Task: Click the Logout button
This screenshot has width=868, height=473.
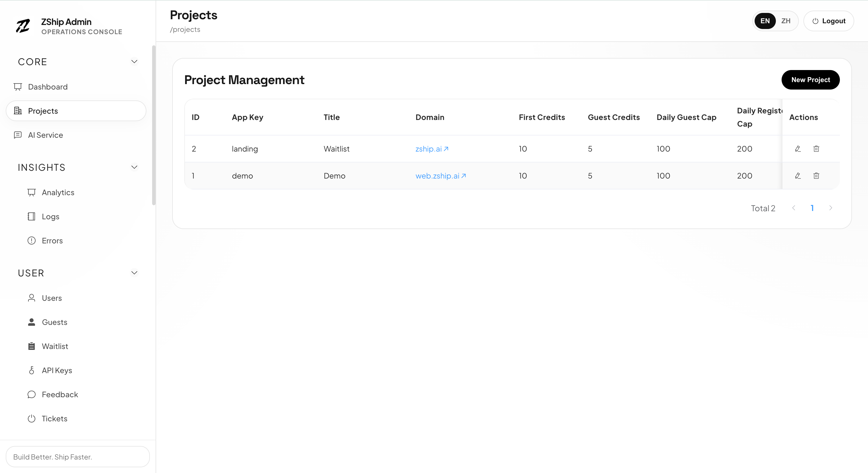Action: pyautogui.click(x=829, y=21)
